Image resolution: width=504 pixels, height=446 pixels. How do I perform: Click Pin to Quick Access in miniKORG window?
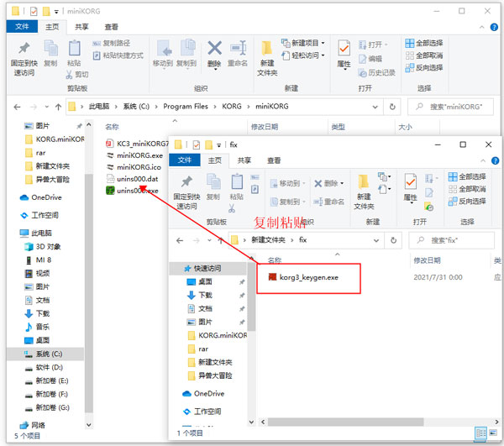click(x=24, y=58)
